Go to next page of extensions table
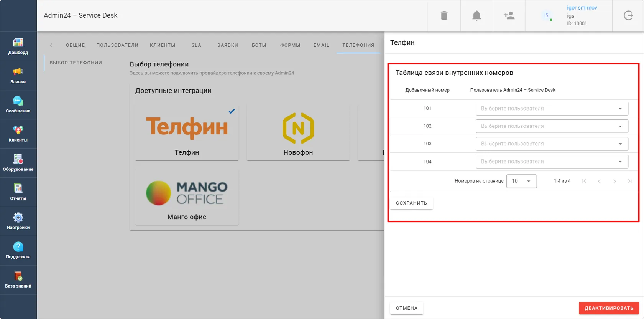Image resolution: width=644 pixels, height=319 pixels. coord(614,181)
